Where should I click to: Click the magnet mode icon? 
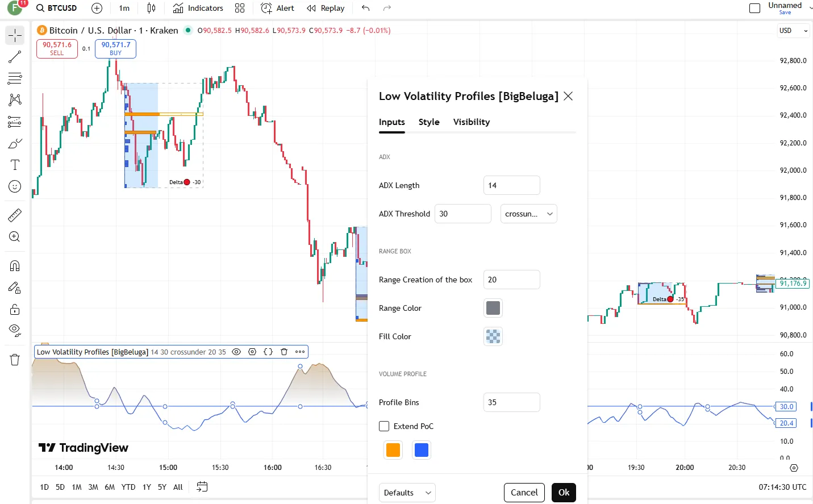15,266
